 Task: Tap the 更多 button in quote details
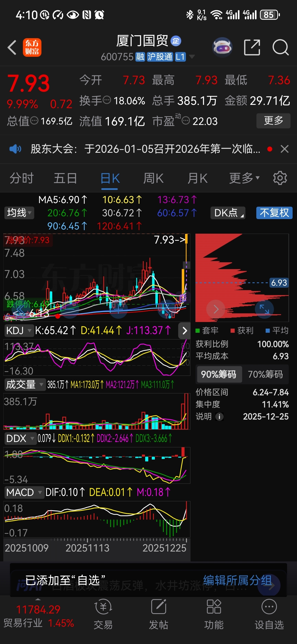pos(273,121)
